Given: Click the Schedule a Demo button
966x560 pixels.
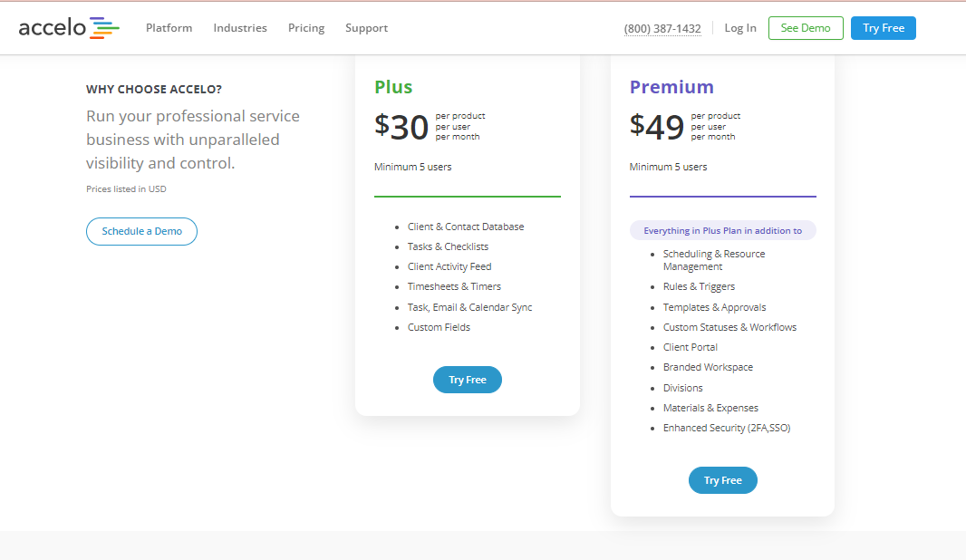Looking at the screenshot, I should [141, 231].
